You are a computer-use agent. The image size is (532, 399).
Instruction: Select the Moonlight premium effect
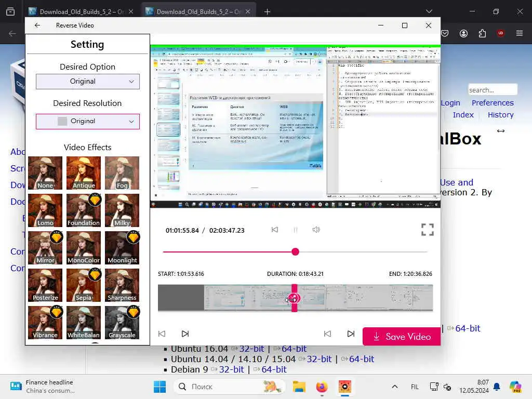pyautogui.click(x=122, y=248)
